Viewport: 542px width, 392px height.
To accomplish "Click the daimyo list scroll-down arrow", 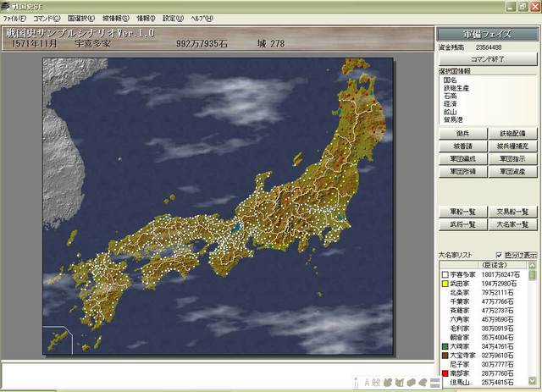I will pyautogui.click(x=533, y=381).
